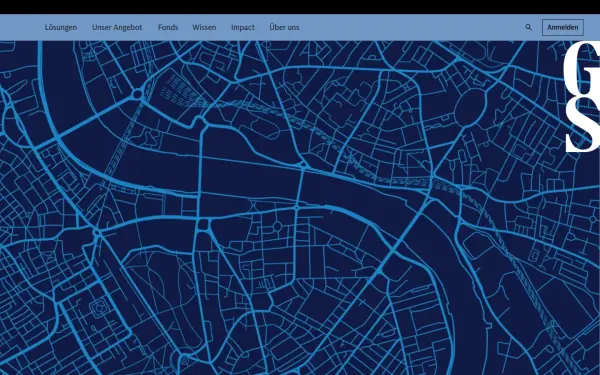Open the Lösungen menu
Image resolution: width=600 pixels, height=375 pixels.
(61, 28)
